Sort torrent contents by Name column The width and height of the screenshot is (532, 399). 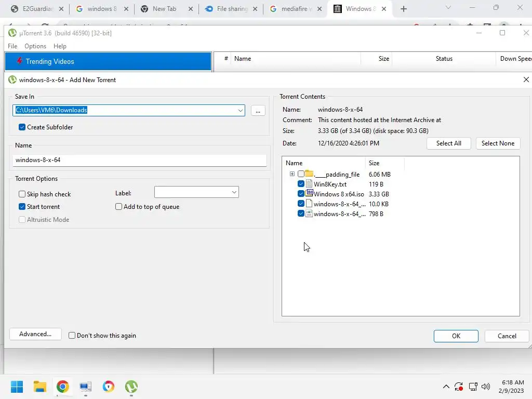point(324,163)
